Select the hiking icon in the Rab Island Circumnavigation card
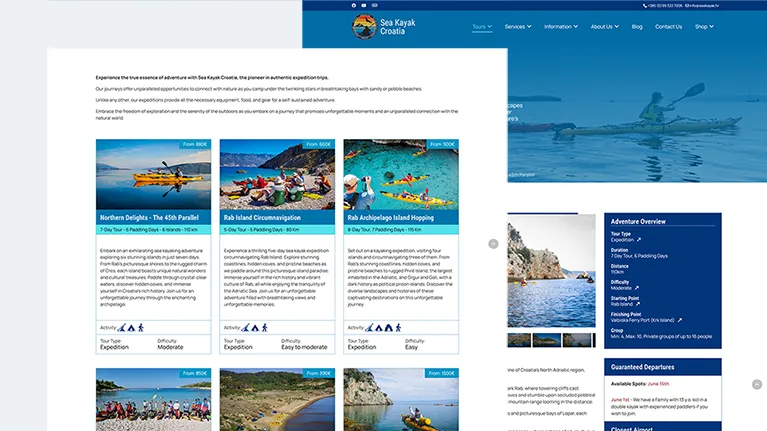The image size is (767, 431). (265, 328)
